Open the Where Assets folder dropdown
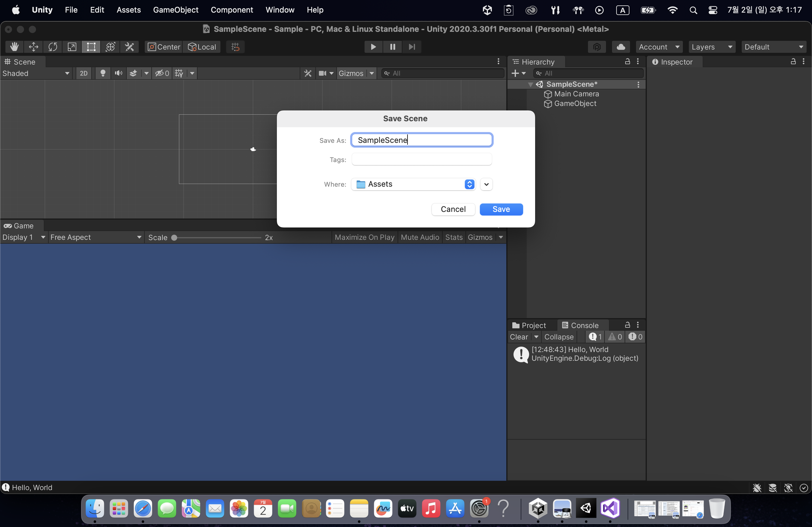This screenshot has width=812, height=527. click(x=414, y=184)
